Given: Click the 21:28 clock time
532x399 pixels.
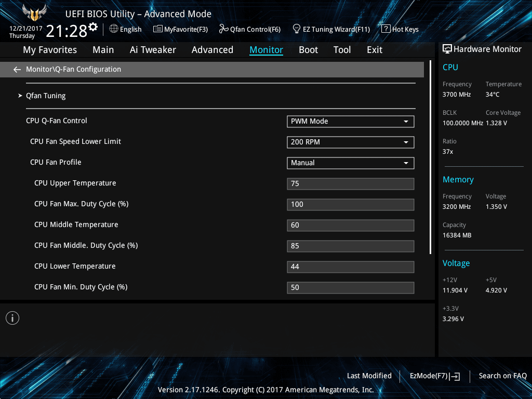Looking at the screenshot, I should pos(66,31).
